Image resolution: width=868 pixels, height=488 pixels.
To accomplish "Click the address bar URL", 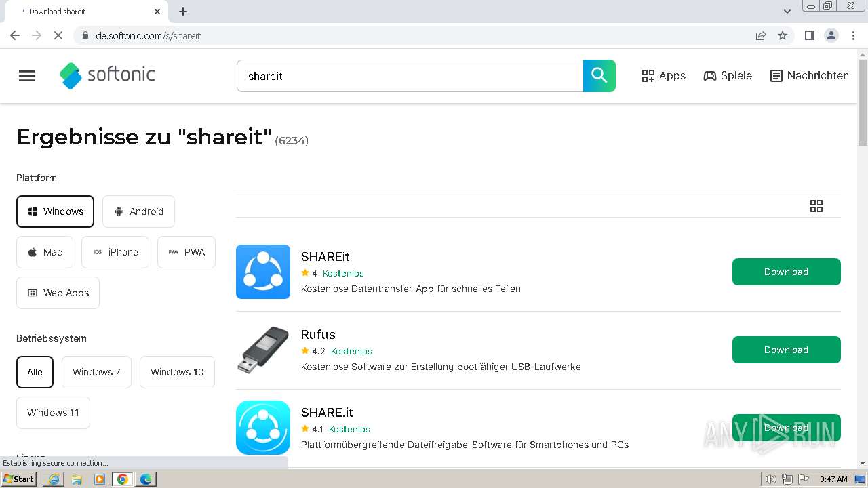I will coord(149,35).
